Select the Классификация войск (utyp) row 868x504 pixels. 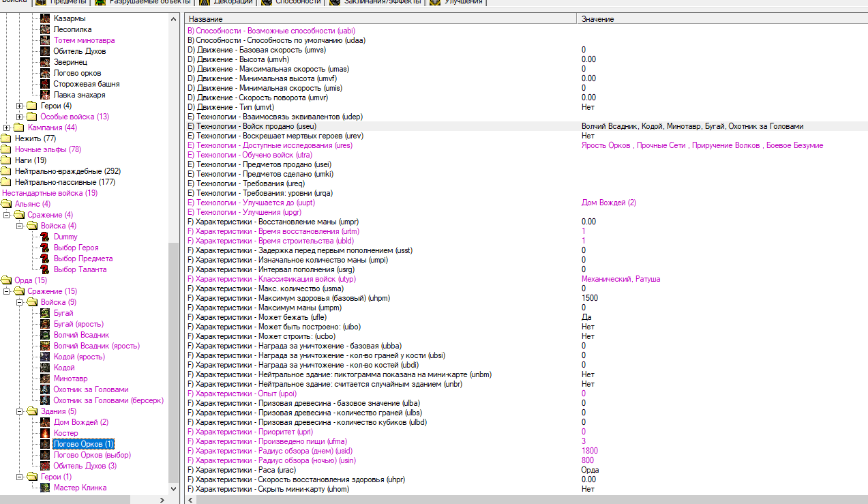coord(526,279)
